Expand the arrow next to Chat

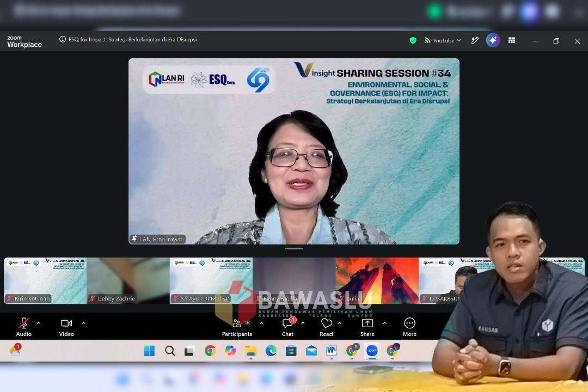pos(303,323)
